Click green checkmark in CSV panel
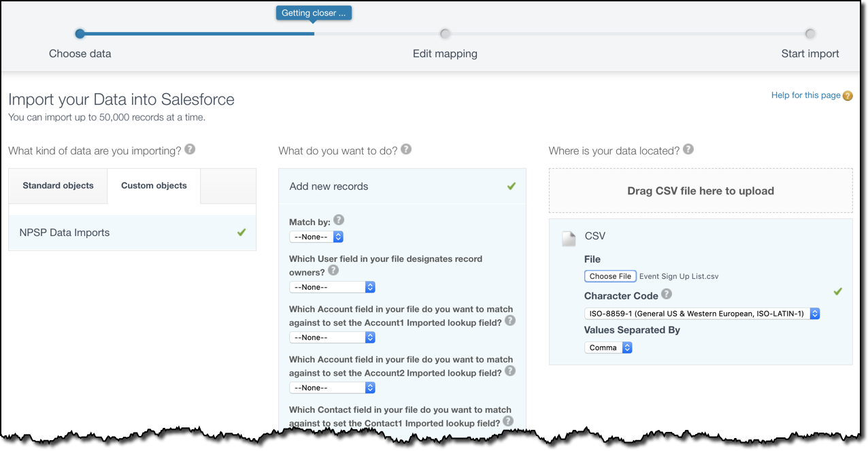Screen dimensions: 868x451 [838, 291]
